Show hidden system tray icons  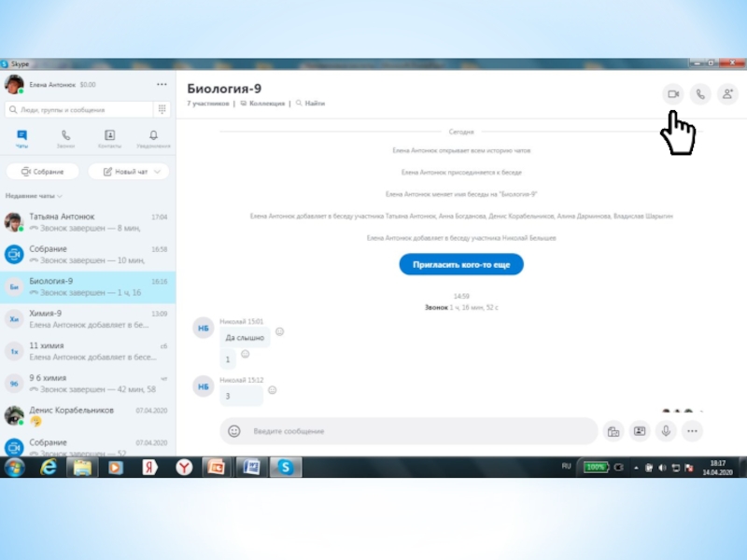coord(636,468)
